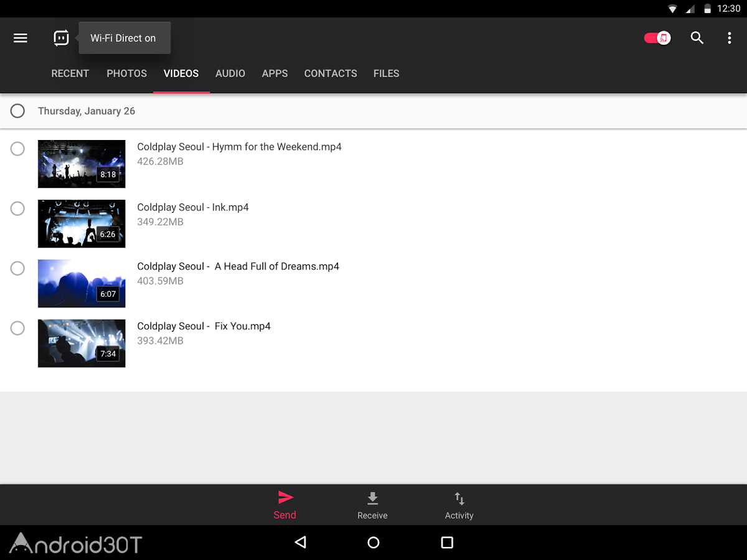
Task: Switch to the Contacts tab
Action: tap(331, 73)
